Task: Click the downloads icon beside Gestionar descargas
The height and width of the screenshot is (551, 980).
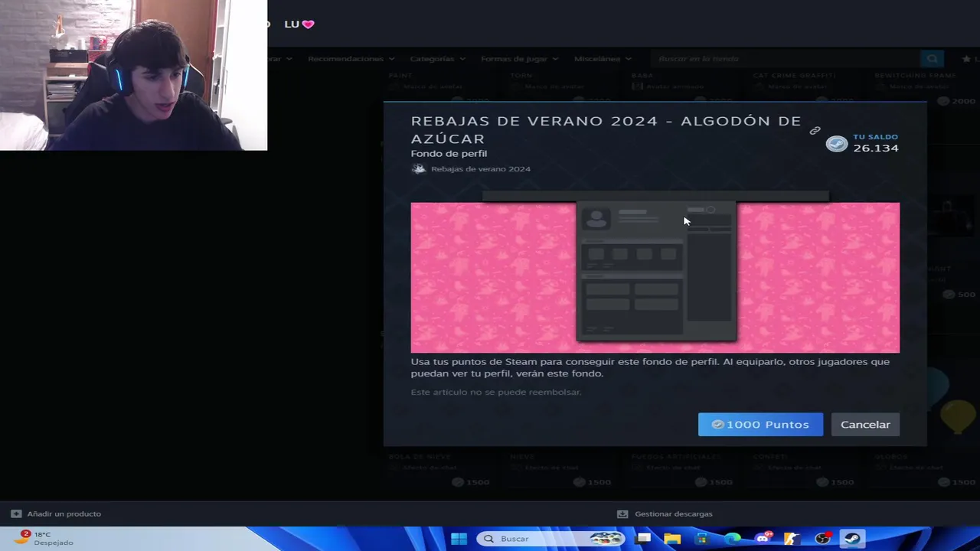Action: click(622, 514)
